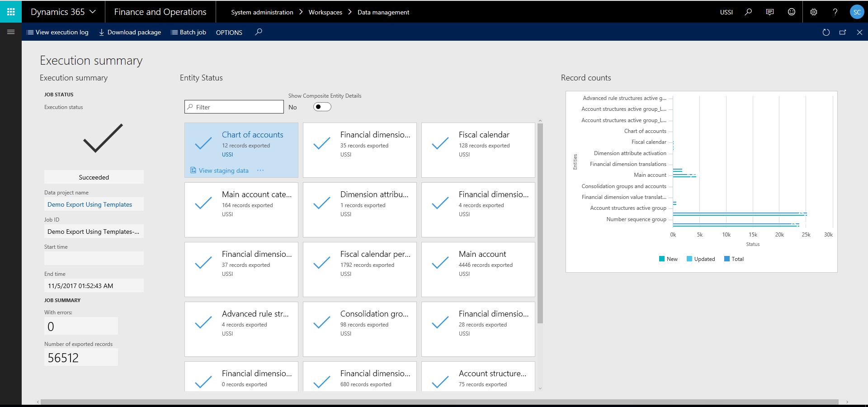
Task: Open the settings gear icon
Action: tap(814, 12)
